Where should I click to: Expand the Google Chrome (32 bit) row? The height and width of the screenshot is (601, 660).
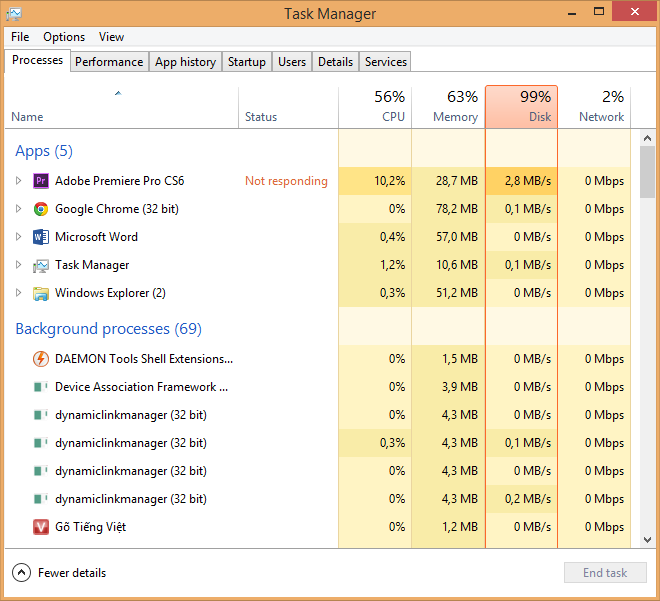coord(18,209)
